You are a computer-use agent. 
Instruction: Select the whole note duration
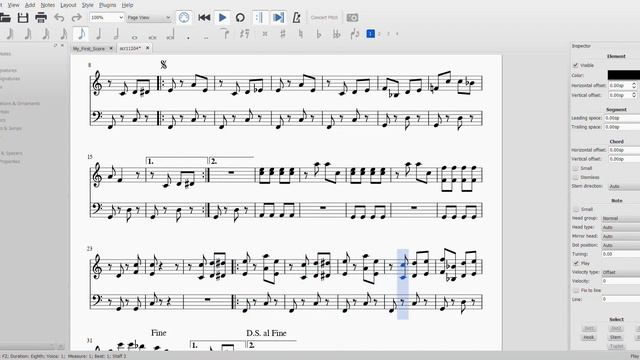click(x=134, y=37)
